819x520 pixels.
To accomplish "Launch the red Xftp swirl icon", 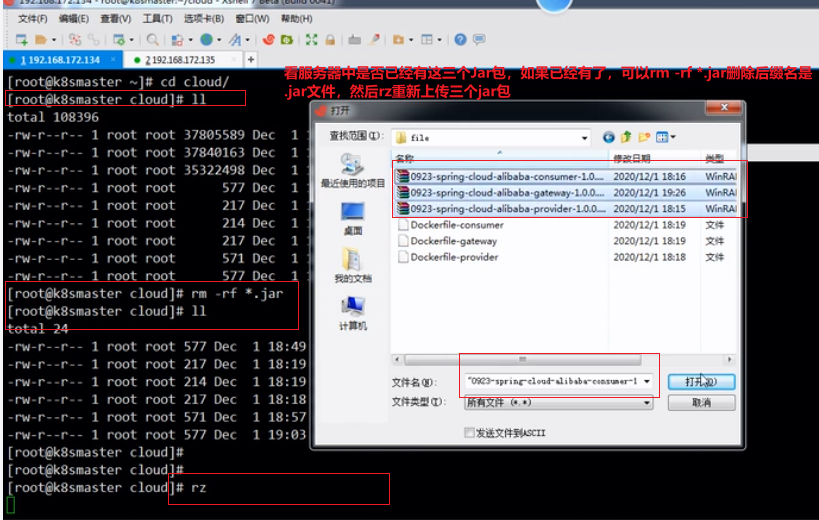I will pyautogui.click(x=268, y=40).
